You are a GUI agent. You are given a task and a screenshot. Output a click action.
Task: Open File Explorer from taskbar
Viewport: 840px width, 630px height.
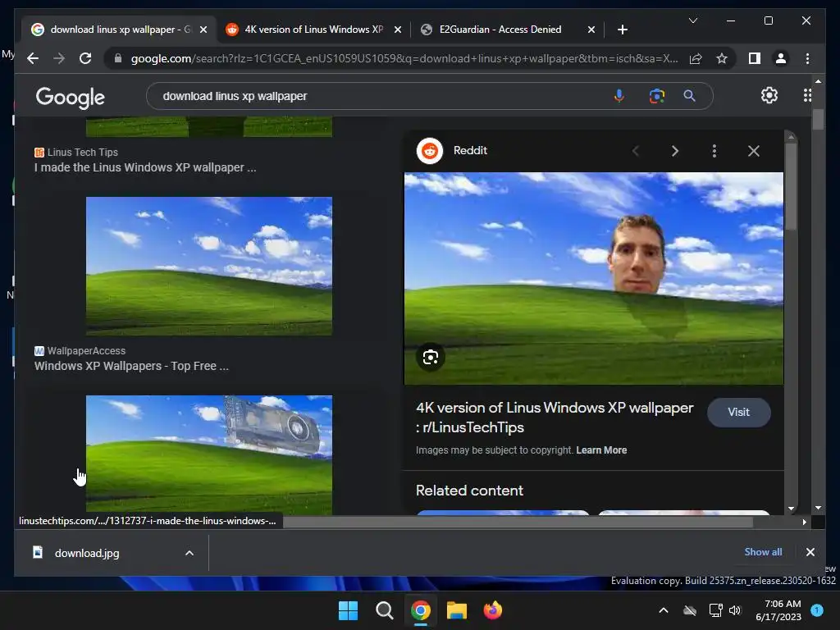457,610
